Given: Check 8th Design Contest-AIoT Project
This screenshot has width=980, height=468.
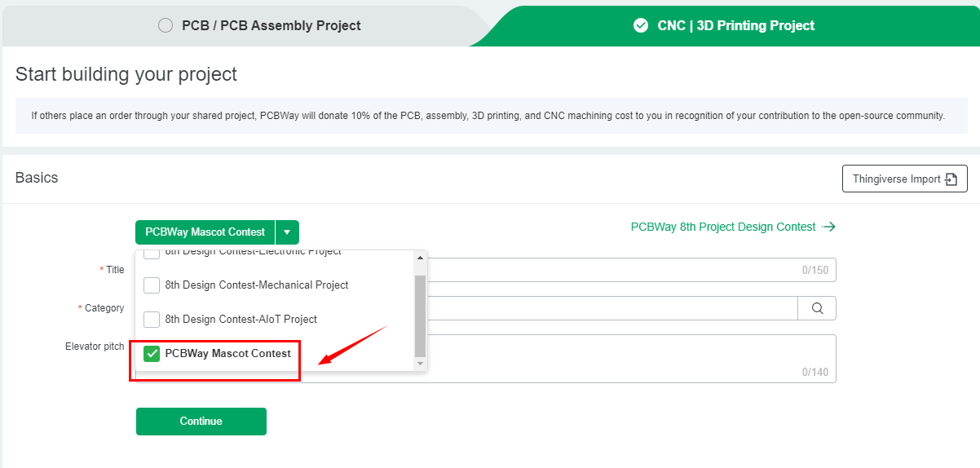Looking at the screenshot, I should click(152, 320).
